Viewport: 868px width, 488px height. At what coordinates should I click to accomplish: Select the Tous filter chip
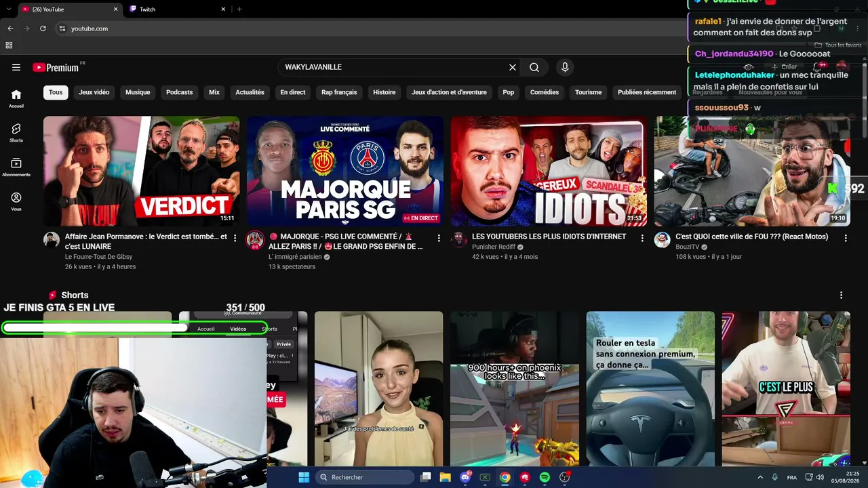coord(56,92)
